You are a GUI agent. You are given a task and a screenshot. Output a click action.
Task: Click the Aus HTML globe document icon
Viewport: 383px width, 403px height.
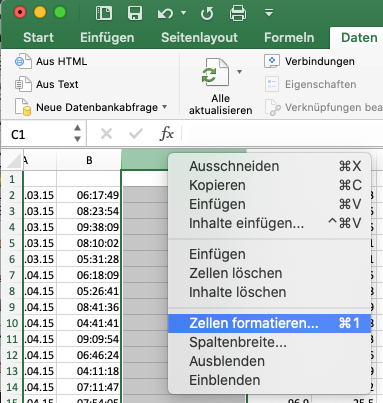tap(23, 61)
